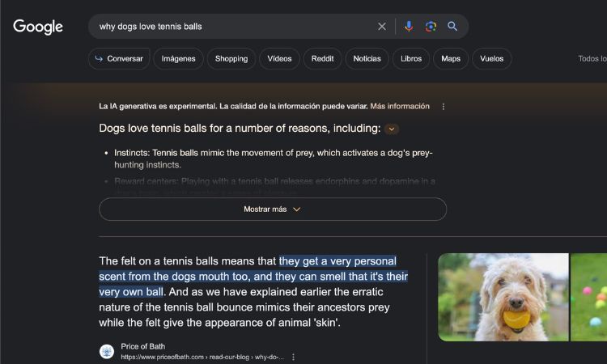
Task: Click the Price of Bath site favicon
Action: coord(107,351)
